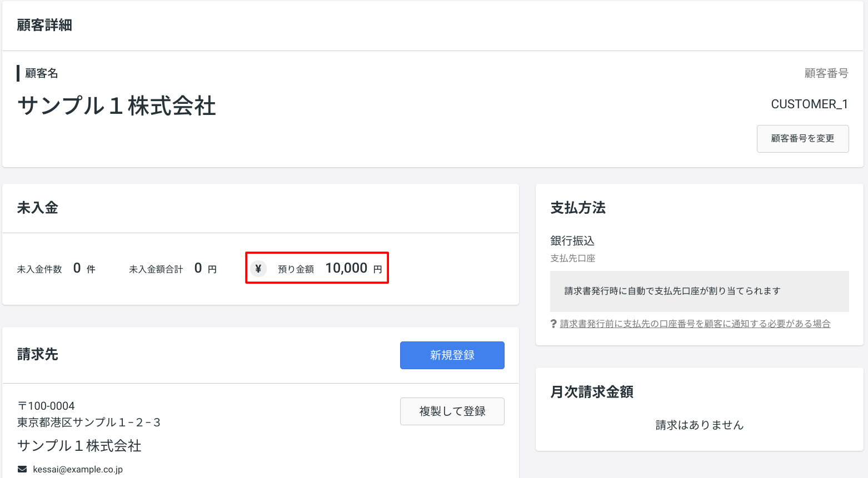Viewport: 868px width, 478px height.
Task: Click the 預り金額 10,000 円 amount
Action: [x=353, y=268]
